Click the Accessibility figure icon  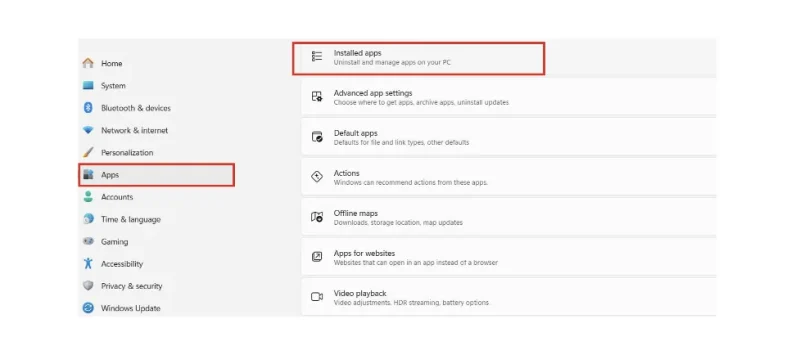pos(88,263)
